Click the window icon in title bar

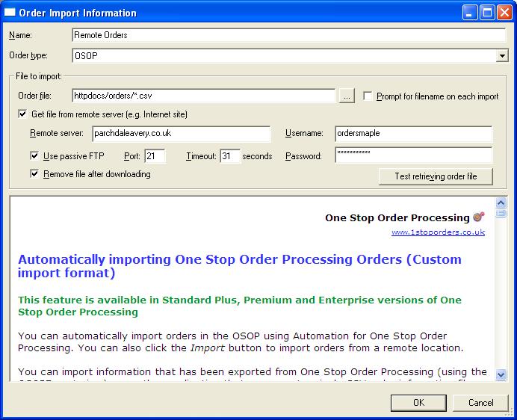(x=10, y=13)
